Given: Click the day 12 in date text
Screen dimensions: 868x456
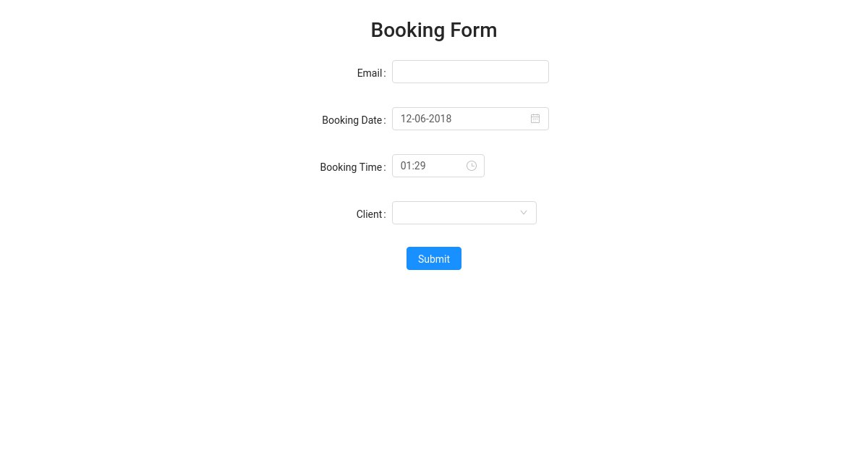Looking at the screenshot, I should (406, 119).
